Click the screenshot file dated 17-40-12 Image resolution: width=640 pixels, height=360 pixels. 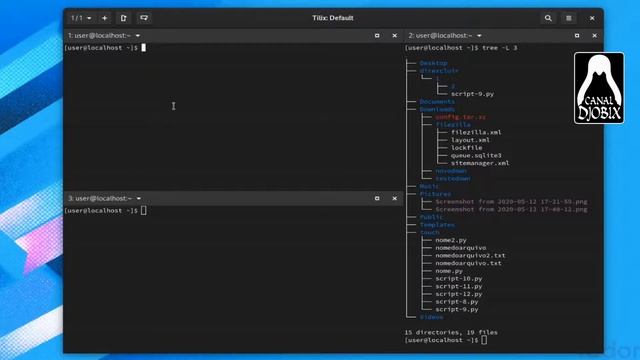511,209
